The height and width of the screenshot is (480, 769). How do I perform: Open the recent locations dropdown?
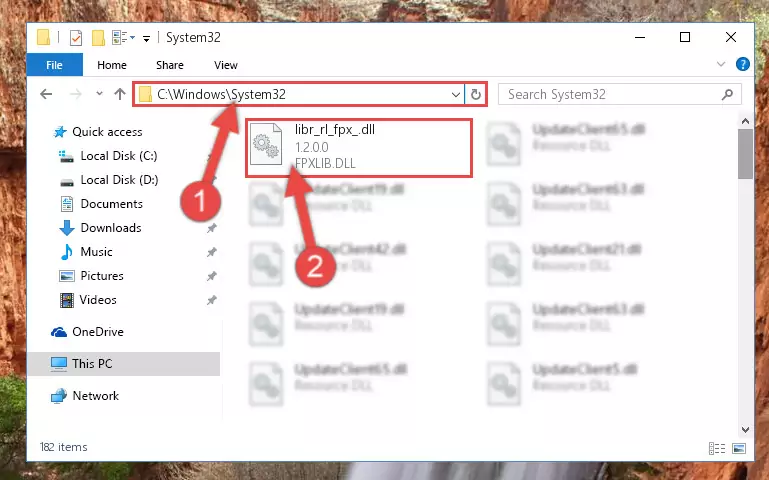click(x=100, y=93)
